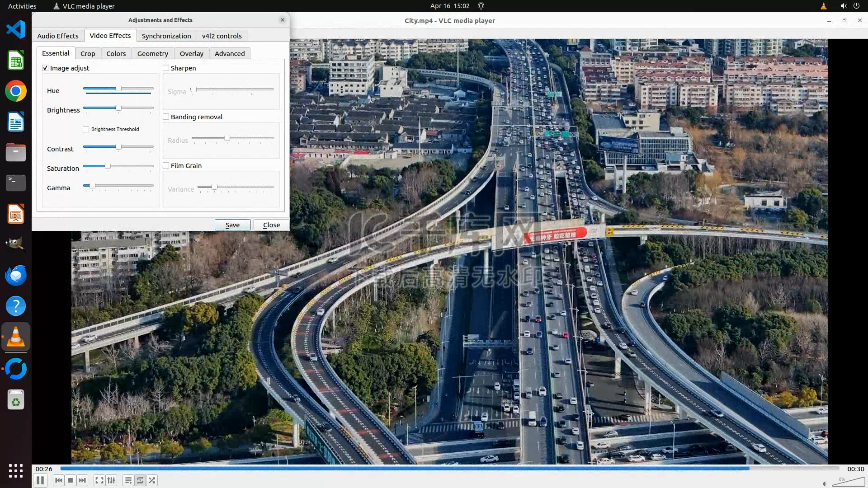The image size is (868, 488).
Task: Click the video seek progress bar
Action: pyautogui.click(x=449, y=469)
